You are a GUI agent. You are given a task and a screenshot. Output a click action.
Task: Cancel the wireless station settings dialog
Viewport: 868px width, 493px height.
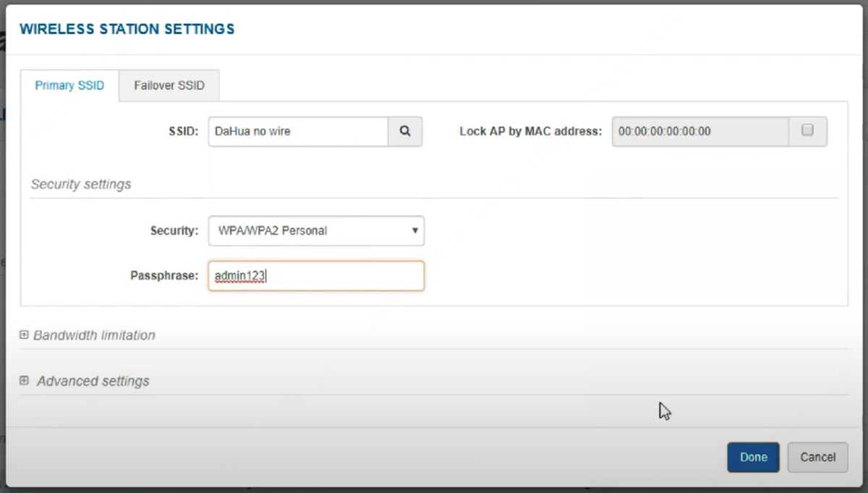click(x=817, y=457)
